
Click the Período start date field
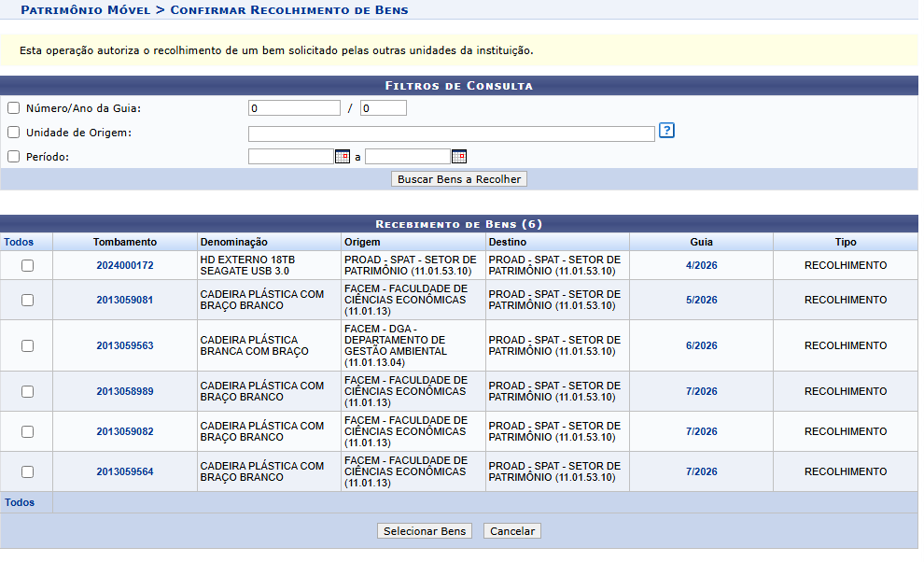click(290, 157)
